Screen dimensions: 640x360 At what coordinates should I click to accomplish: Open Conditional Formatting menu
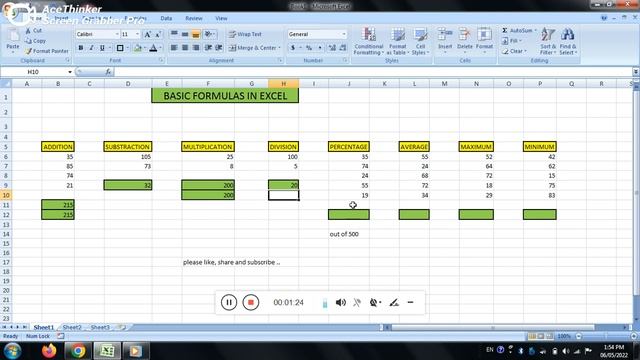[369, 41]
